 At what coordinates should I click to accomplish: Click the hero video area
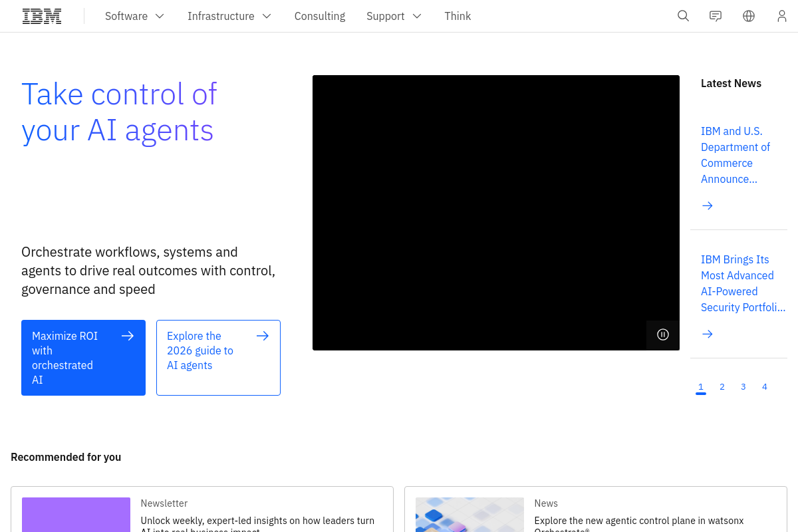pos(496,213)
